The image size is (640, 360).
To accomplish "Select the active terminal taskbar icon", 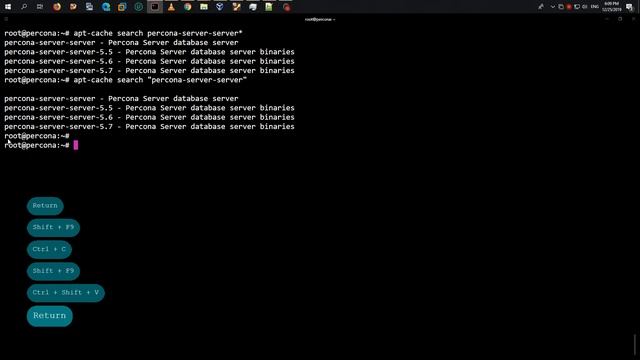I will (x=155, y=7).
